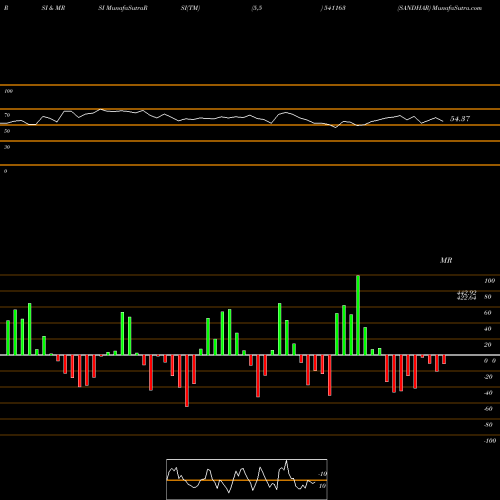Click the RSI 30 axis label
The height and width of the screenshot is (500, 500).
tap(7, 147)
